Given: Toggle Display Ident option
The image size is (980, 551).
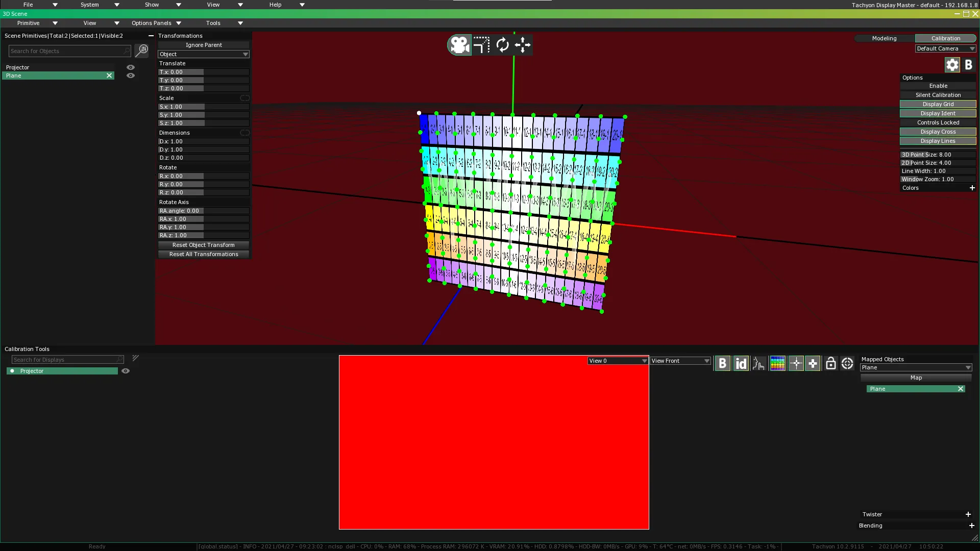Looking at the screenshot, I should (x=938, y=113).
